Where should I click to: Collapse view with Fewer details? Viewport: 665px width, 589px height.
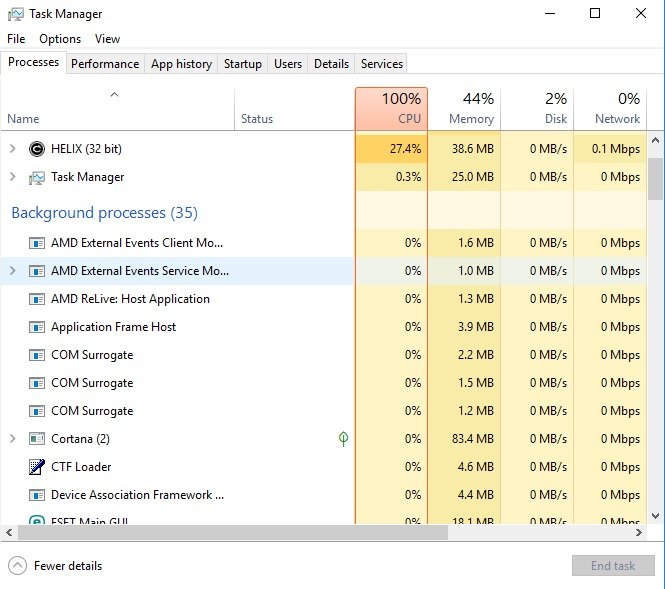[58, 565]
